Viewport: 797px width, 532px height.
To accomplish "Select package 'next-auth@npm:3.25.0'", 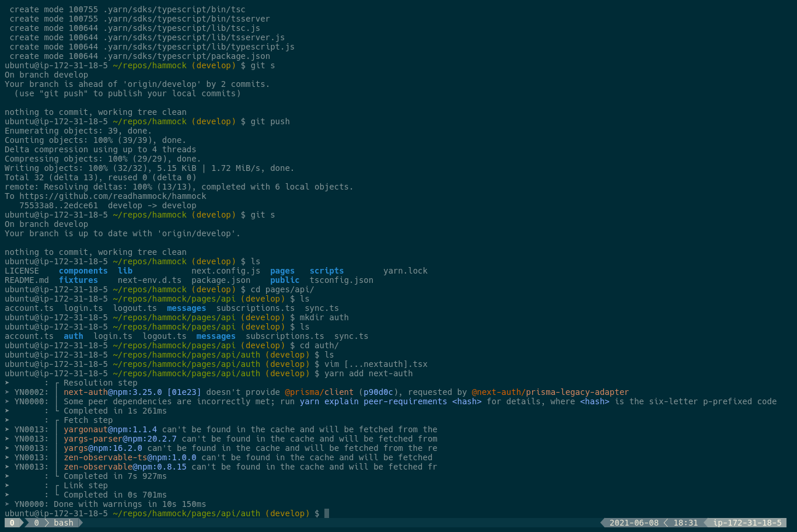I will tap(113, 392).
